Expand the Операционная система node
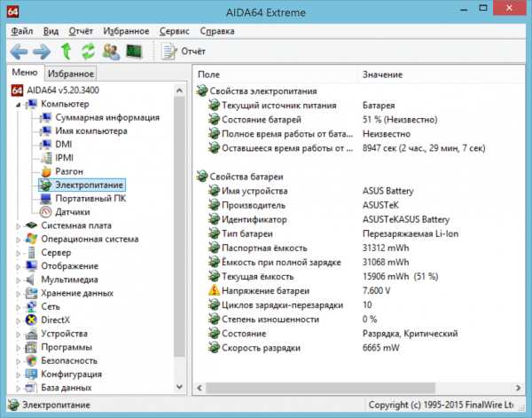The height and width of the screenshot is (418, 532). pos(18,240)
